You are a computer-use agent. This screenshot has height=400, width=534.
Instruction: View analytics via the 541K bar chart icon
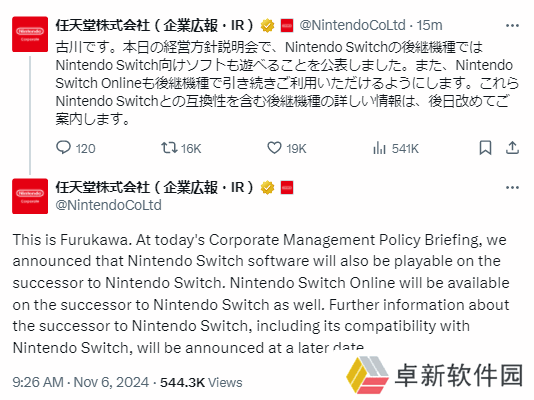pos(379,148)
